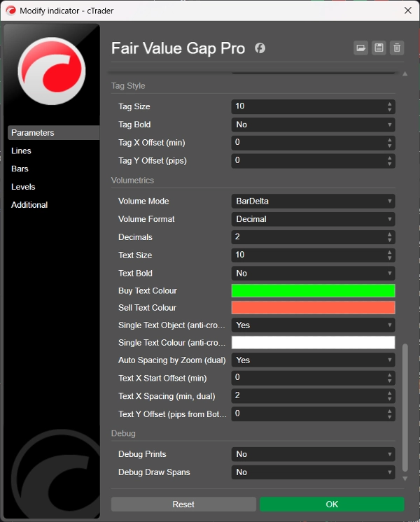This screenshot has width=420, height=522.
Task: Confirm with the green OK button
Action: (332, 504)
